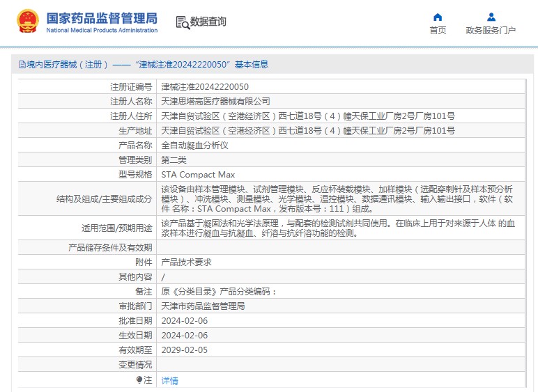Click the 备注 row label
The image size is (538, 392).
[144, 292]
